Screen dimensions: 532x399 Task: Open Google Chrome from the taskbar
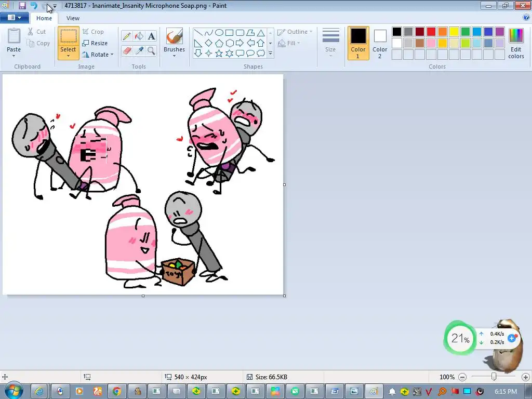click(117, 392)
